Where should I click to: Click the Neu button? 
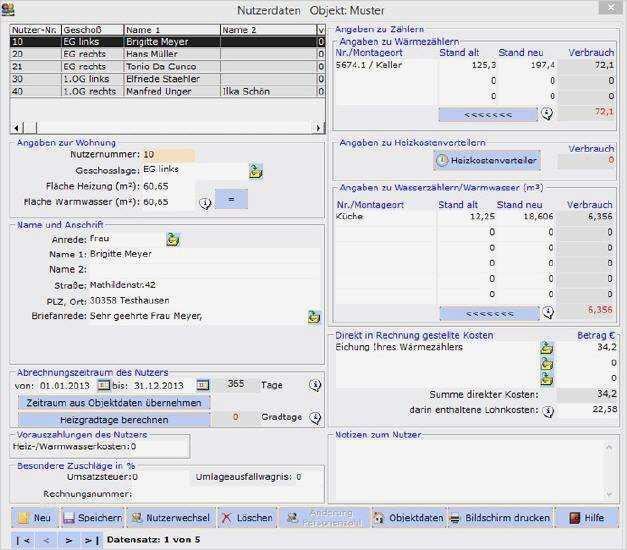[35, 518]
